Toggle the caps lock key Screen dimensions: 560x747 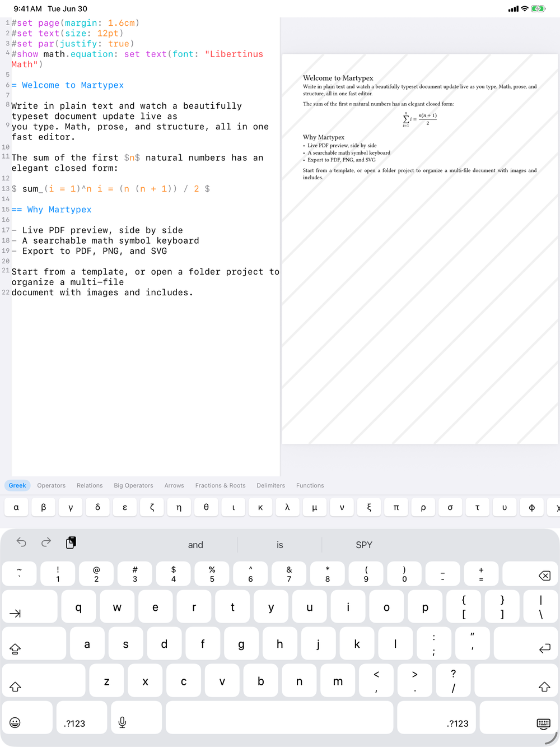point(34,644)
